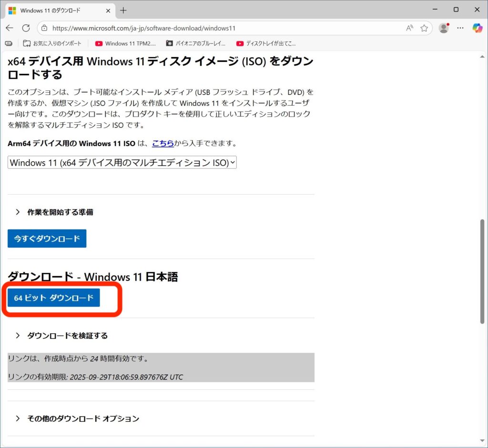The width and height of the screenshot is (488, 448).
Task: Open Windows 11 edition select dropdown
Action: 122,162
